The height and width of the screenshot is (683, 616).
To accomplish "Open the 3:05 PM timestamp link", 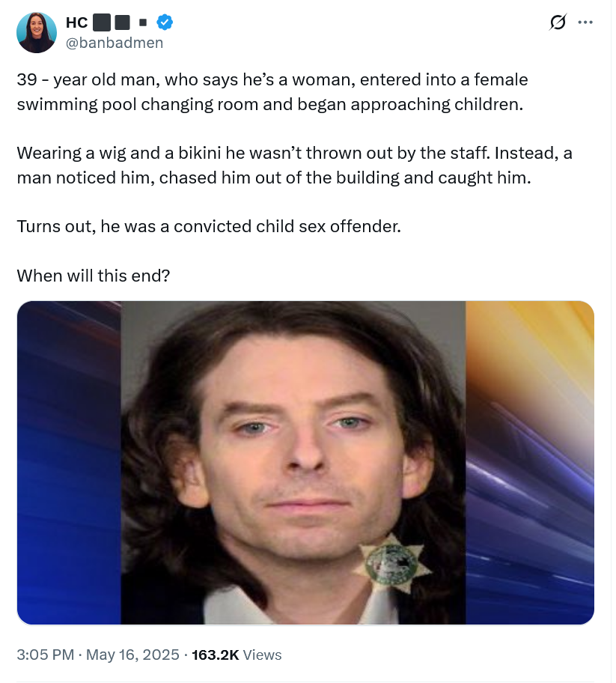I will coord(45,655).
